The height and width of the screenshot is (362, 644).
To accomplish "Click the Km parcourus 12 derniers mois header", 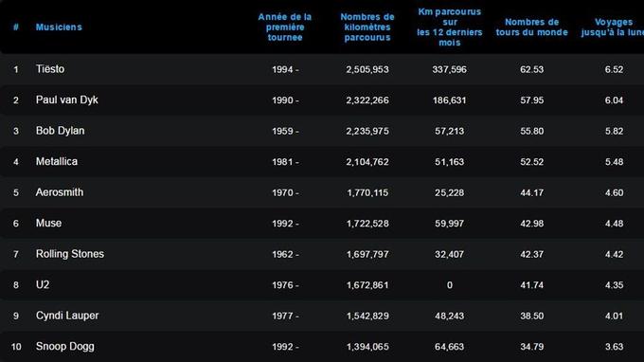I will (x=449, y=27).
